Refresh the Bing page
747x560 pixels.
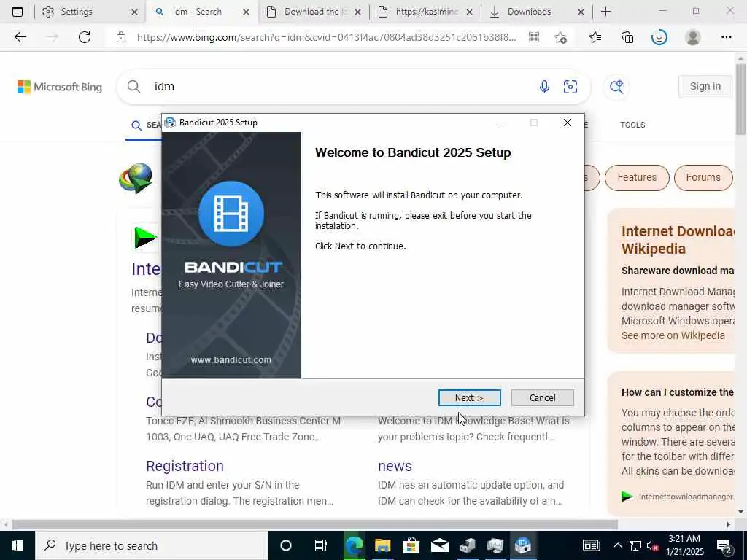tap(85, 37)
